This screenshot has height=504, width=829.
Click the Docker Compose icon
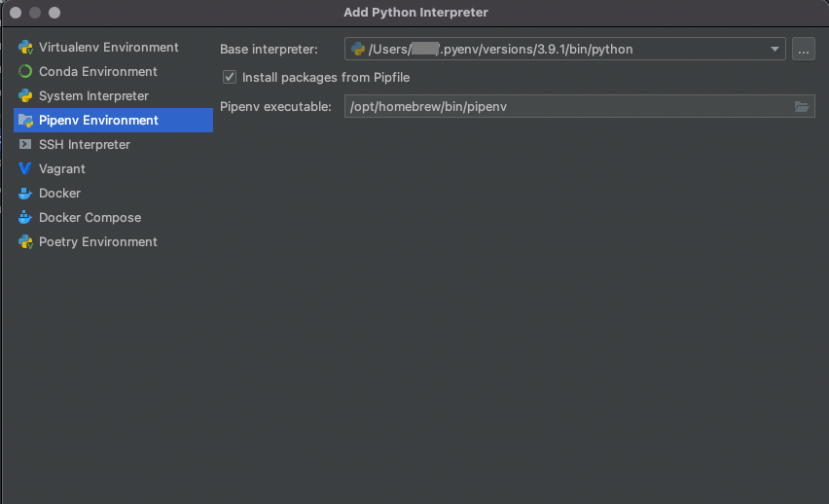25,217
